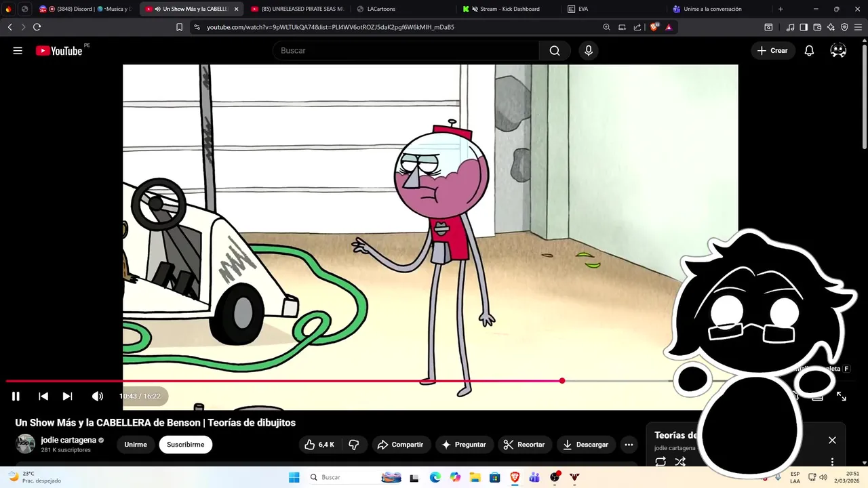This screenshot has width=868, height=488.
Task: Open the browser main menu
Action: [859, 27]
